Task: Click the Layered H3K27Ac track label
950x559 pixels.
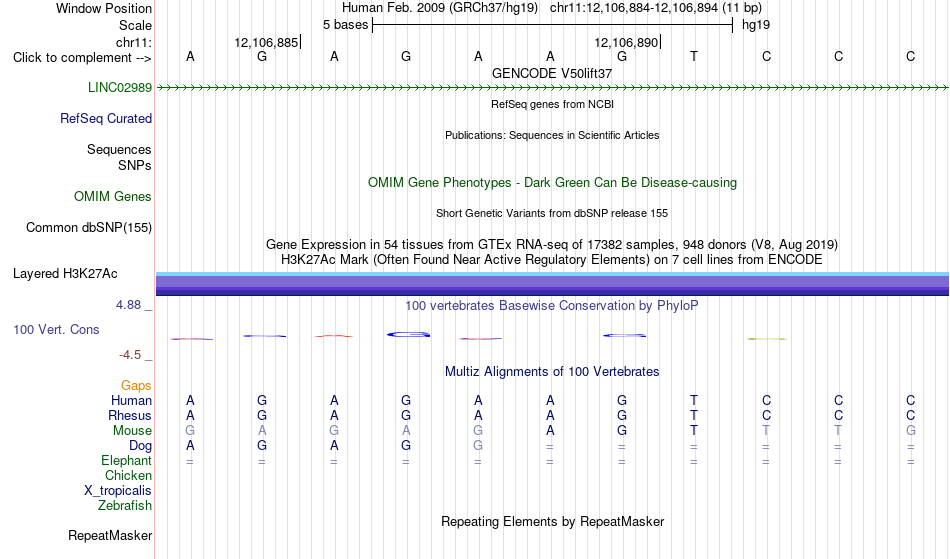Action: coord(65,273)
